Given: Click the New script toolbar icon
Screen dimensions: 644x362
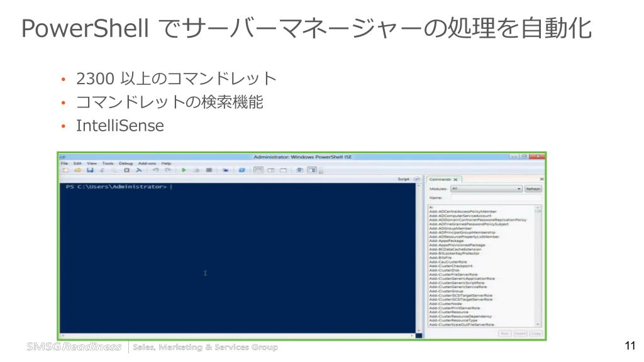Looking at the screenshot, I should [65, 170].
